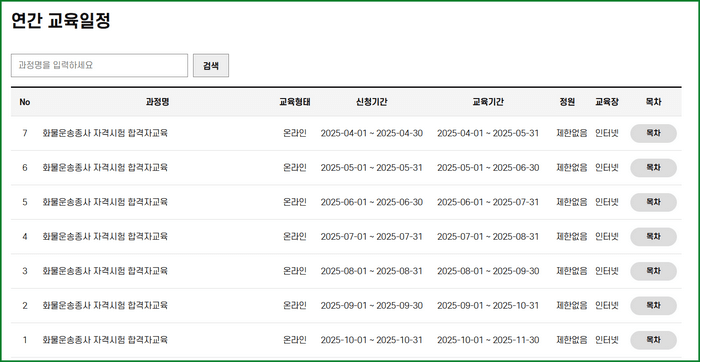The height and width of the screenshot is (362, 701).
Task: Click education period 2025-04-01 ~ 2025-05-31
Action: [488, 133]
